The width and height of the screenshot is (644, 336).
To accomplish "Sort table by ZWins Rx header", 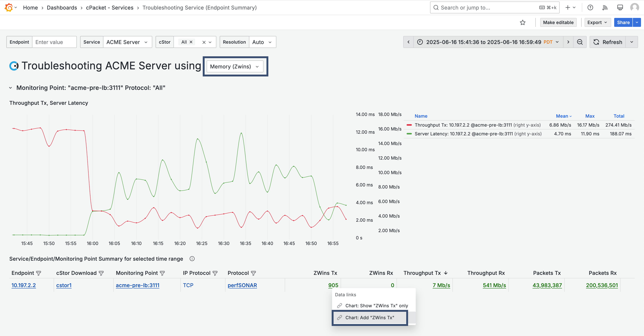I will 381,273.
